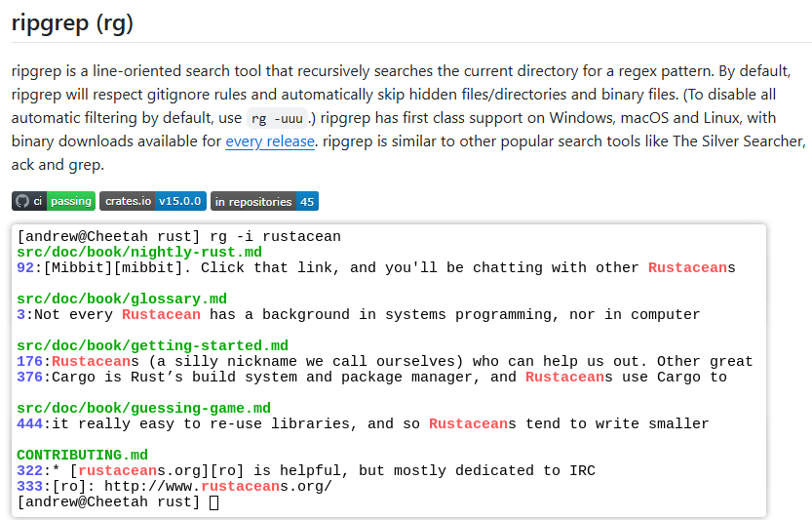Click the "CONTRIBUTING.md" file name in terminal
Image resolution: width=812 pixels, height=520 pixels.
click(82, 455)
